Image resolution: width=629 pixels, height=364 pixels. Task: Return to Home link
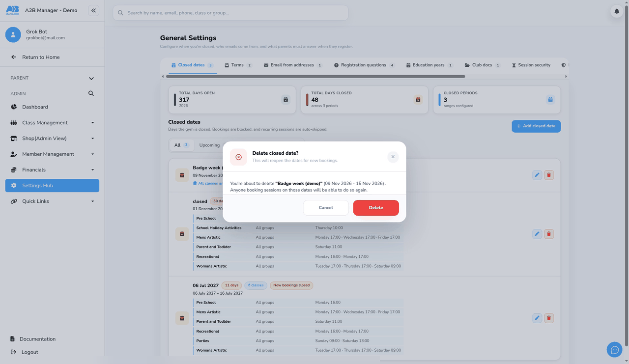point(41,57)
